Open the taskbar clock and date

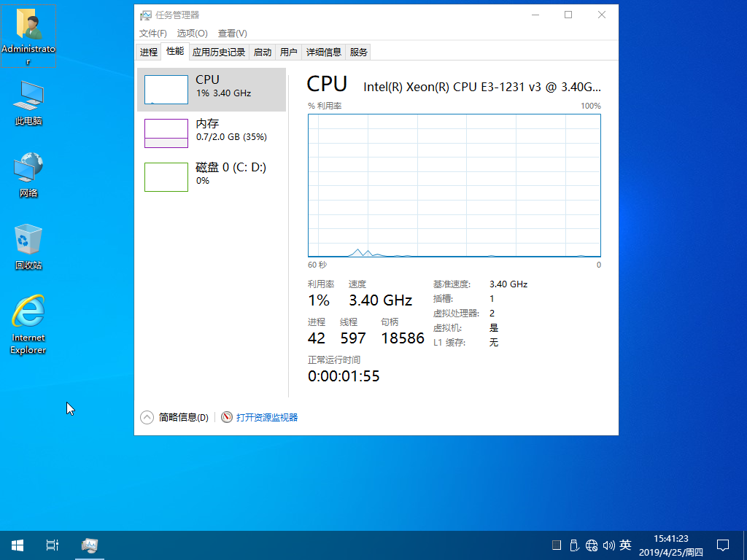671,545
